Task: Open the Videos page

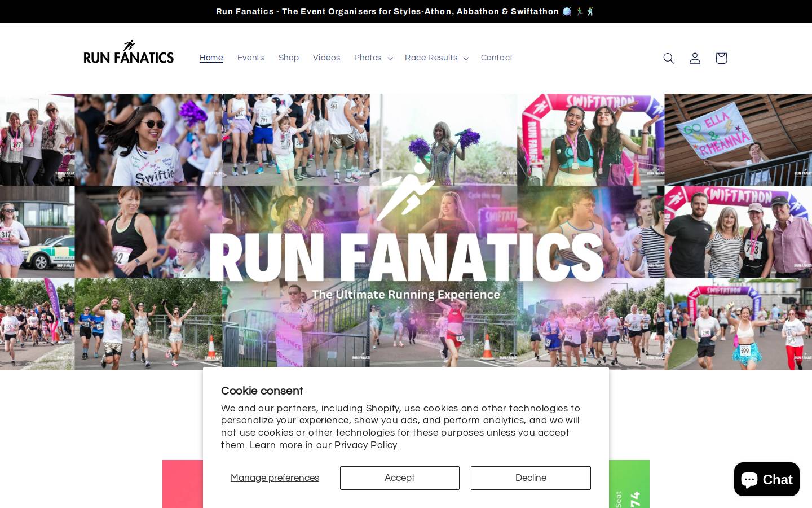Action: [x=326, y=58]
